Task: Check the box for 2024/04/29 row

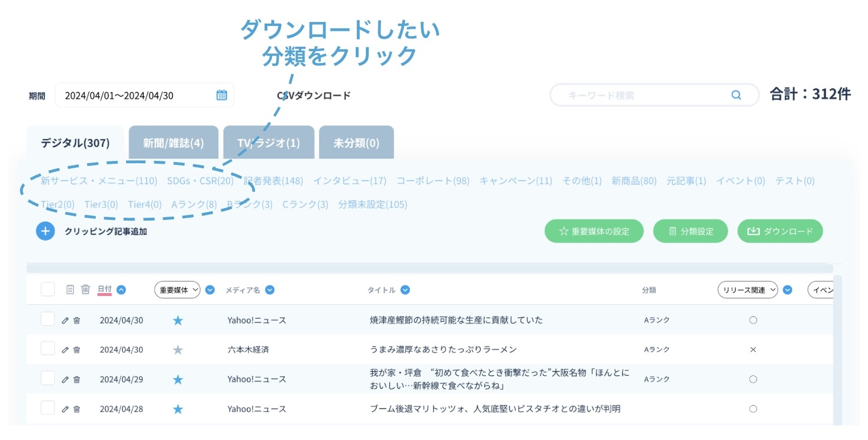Action: [48, 379]
